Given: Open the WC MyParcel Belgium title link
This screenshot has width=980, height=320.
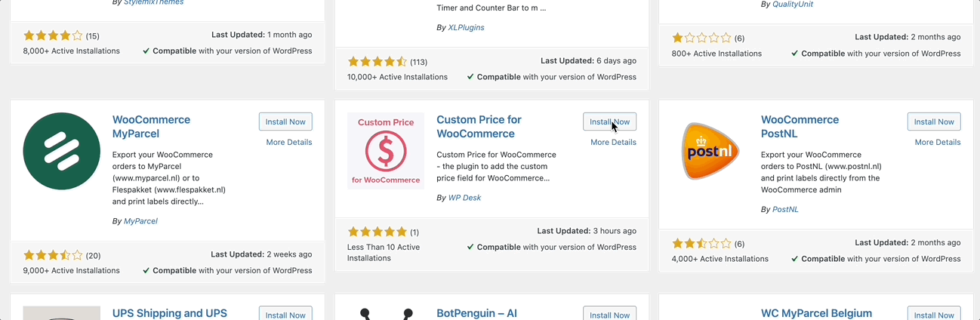Looking at the screenshot, I should (x=816, y=313).
